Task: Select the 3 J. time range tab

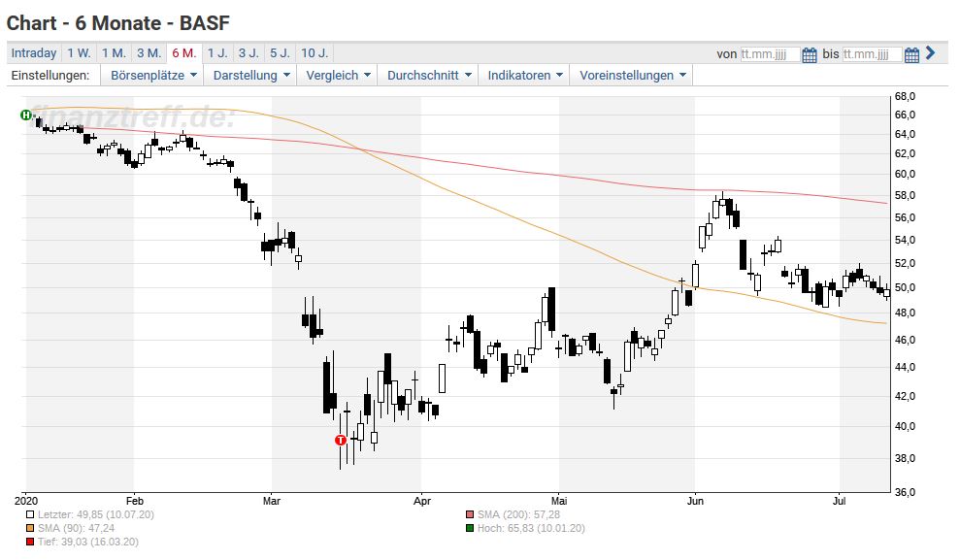Action: (x=248, y=53)
